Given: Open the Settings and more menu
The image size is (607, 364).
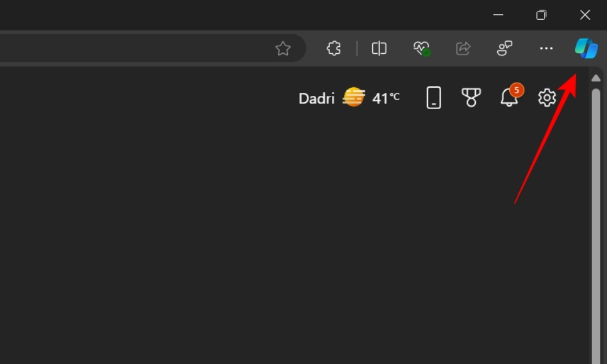Looking at the screenshot, I should 546,49.
